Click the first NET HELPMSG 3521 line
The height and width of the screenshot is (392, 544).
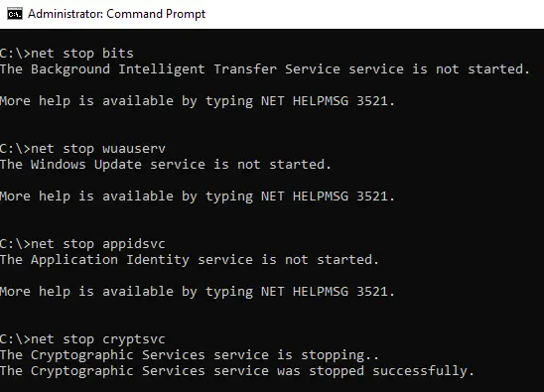pyautogui.click(x=198, y=101)
